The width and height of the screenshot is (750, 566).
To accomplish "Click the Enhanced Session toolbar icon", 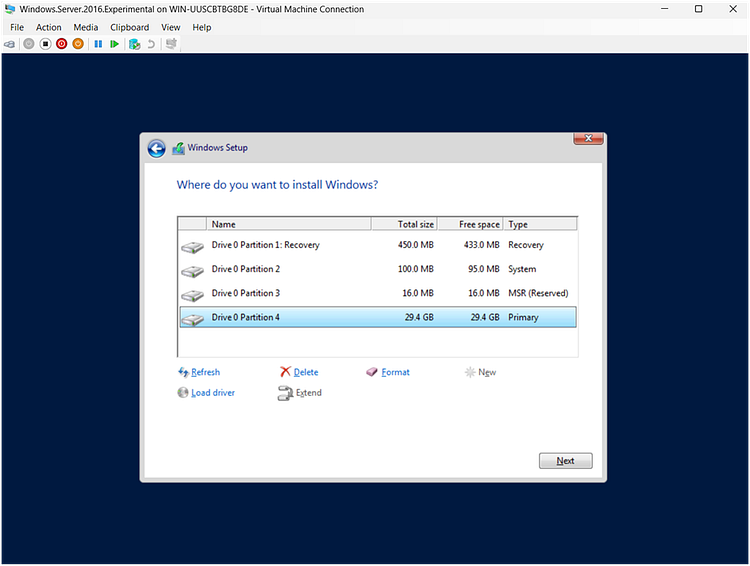I will (x=171, y=44).
